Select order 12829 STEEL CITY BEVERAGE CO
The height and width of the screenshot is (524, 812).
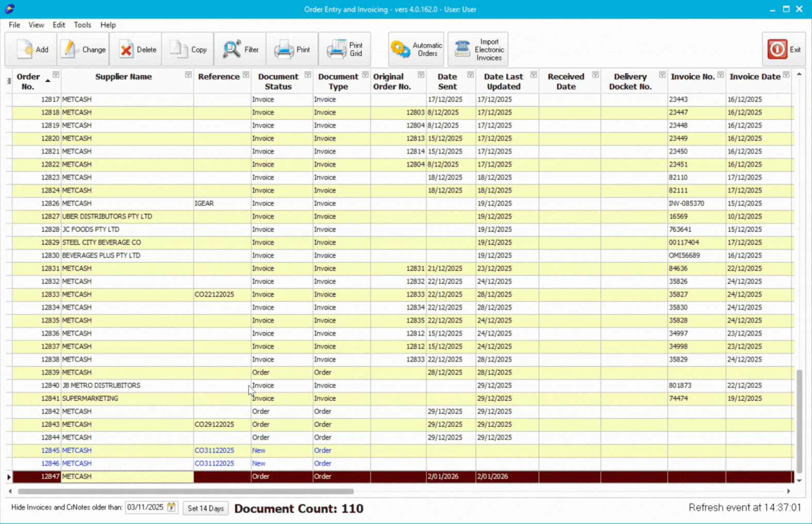click(402, 242)
